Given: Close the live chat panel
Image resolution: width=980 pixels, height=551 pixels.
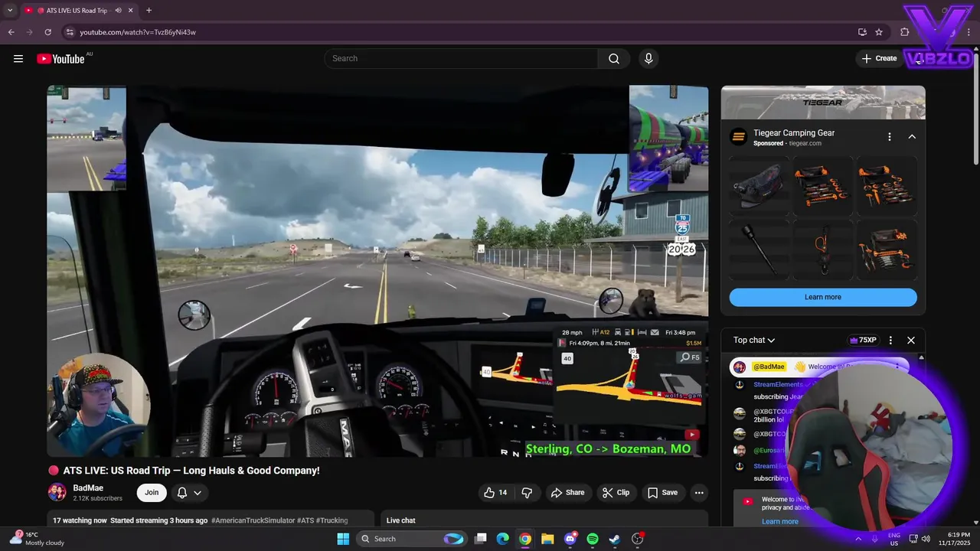Looking at the screenshot, I should point(911,341).
